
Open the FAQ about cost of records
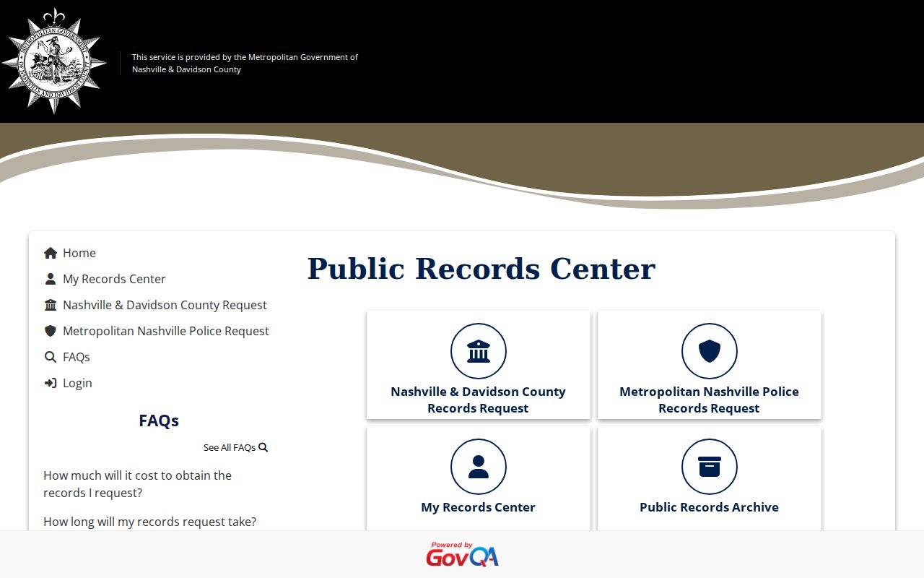click(137, 484)
